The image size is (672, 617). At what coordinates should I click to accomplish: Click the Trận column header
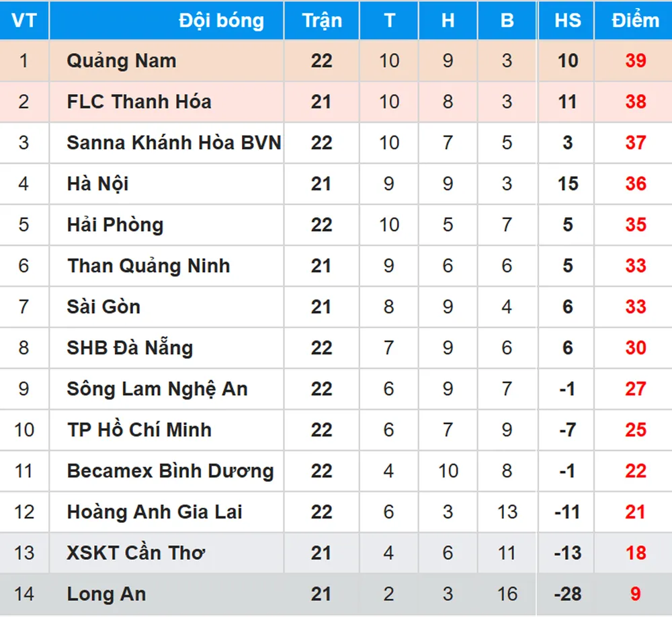[x=322, y=21]
